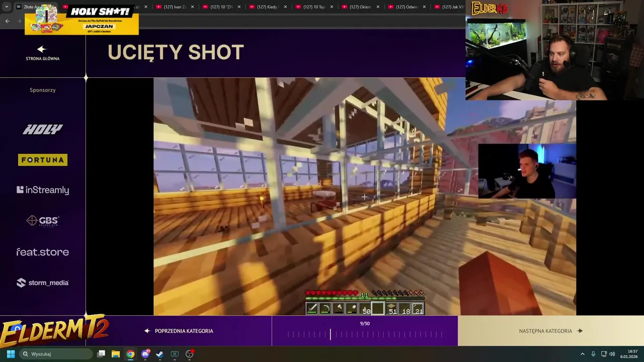Close the (127) Kiedy tab

pos(285,7)
